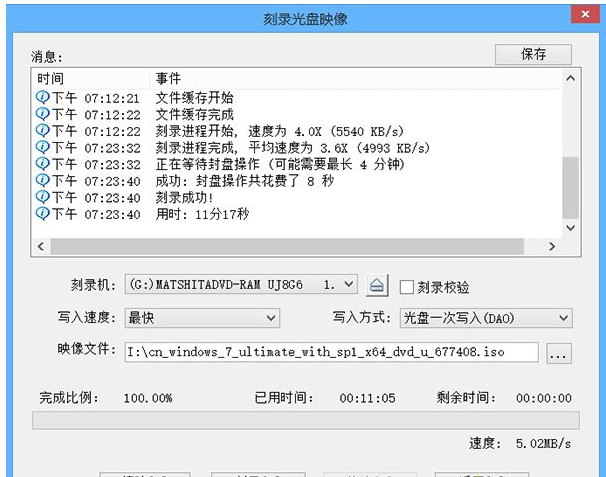Screen dimensions: 606x477
Task: Click info icon on 用时: 11分17秒 row
Action: tap(42, 213)
